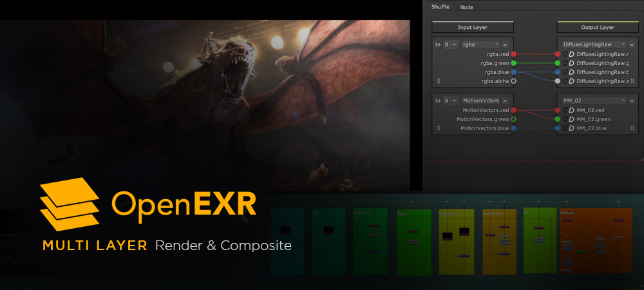Screen dimensions: 644x290
Task: Open the MotionVectors input layer dropdown
Action: point(480,101)
